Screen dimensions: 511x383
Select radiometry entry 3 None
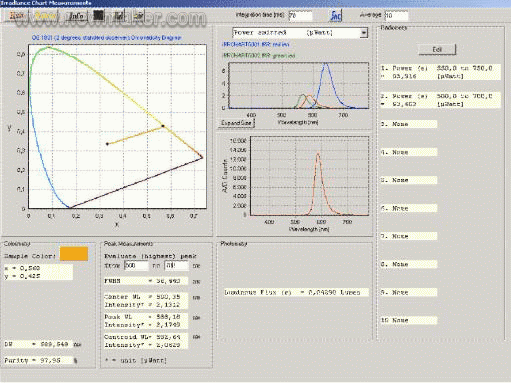pos(408,124)
